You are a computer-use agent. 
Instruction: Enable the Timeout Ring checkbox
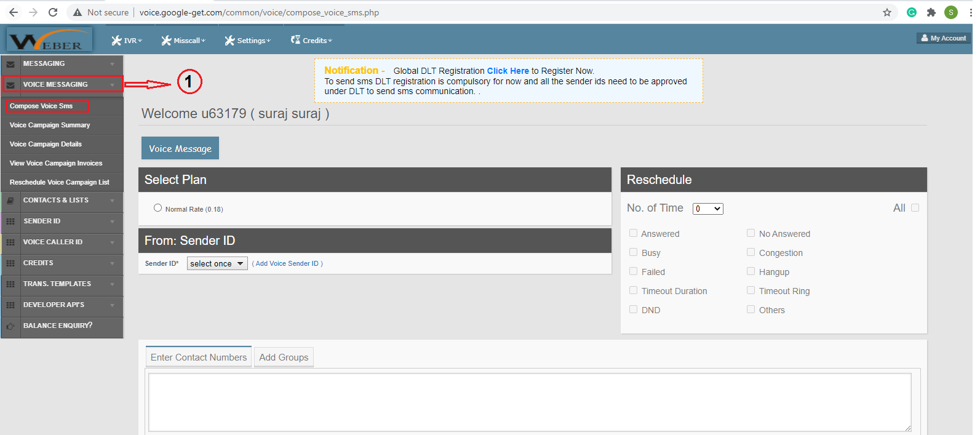(x=751, y=290)
